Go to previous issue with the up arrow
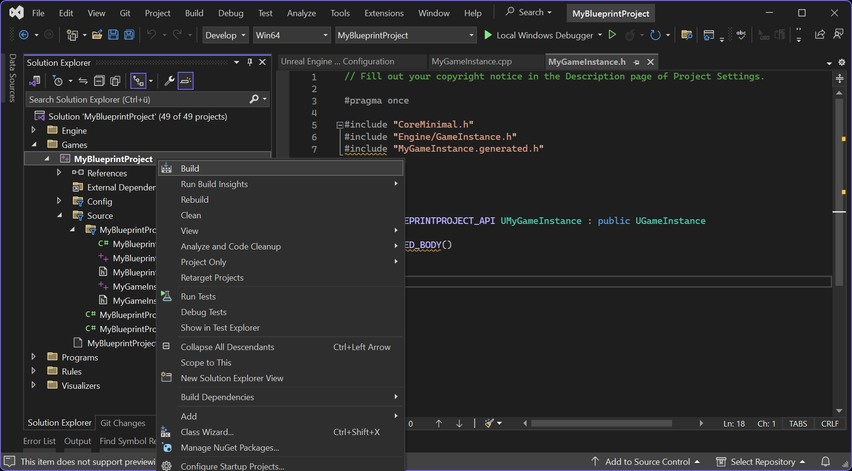 tap(438, 424)
